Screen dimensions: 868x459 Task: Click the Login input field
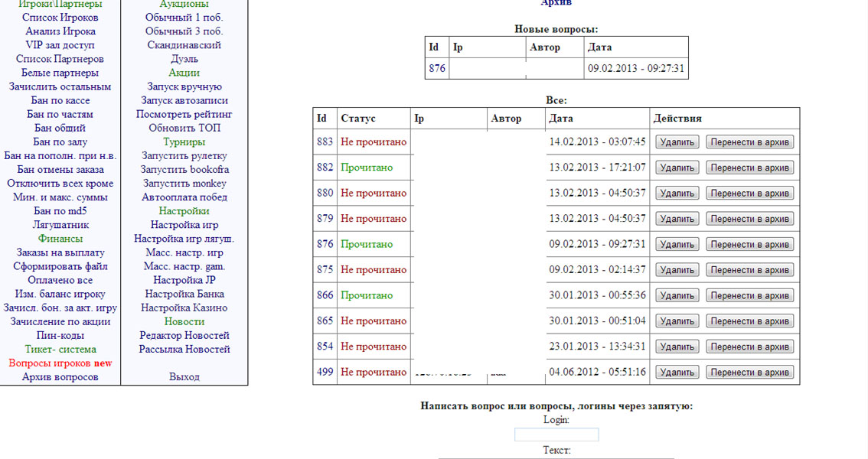point(556,435)
